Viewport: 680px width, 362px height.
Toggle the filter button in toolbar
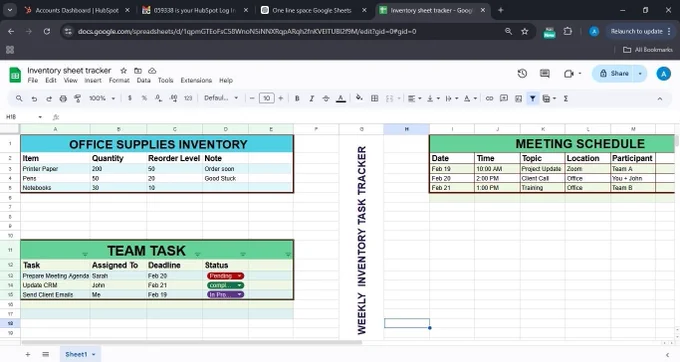click(x=533, y=99)
